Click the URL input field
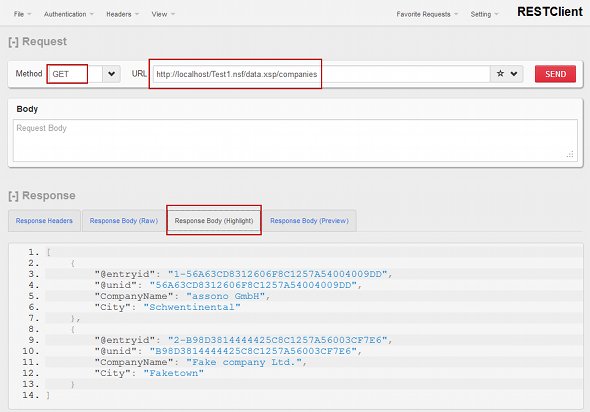The image size is (590, 412). (x=321, y=74)
